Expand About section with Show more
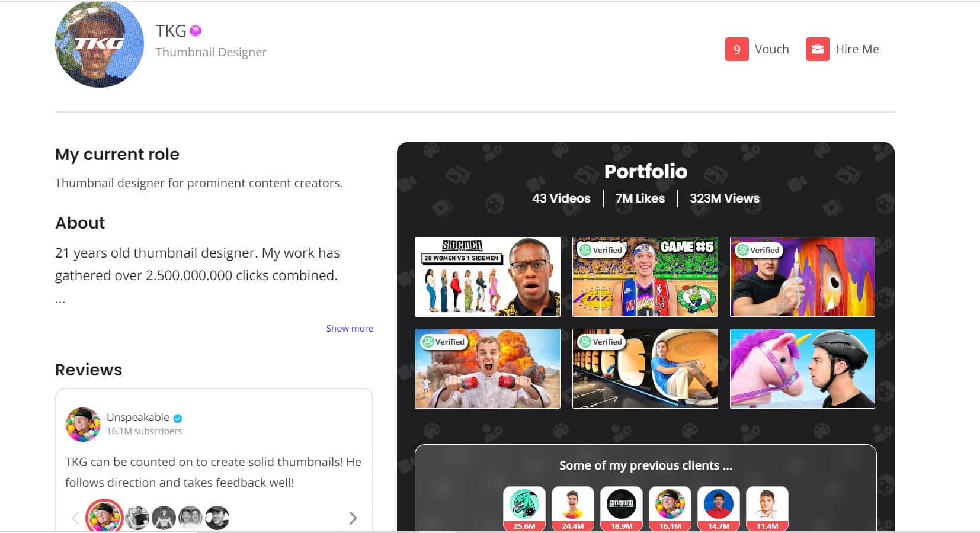Screen dimensions: 980x533 pyautogui.click(x=350, y=328)
